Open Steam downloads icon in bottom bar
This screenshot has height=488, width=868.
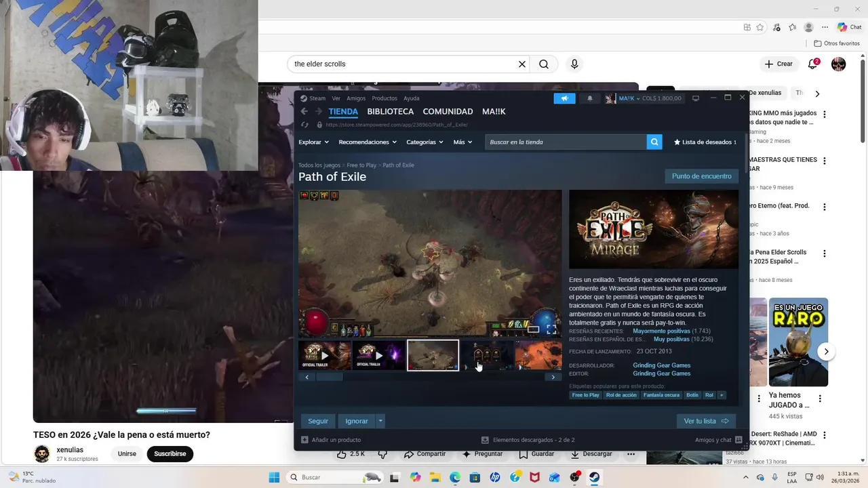(x=485, y=440)
